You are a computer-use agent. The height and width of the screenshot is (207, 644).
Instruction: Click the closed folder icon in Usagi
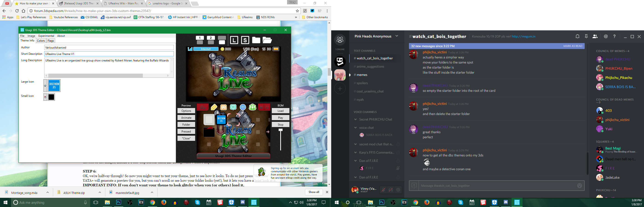click(256, 40)
